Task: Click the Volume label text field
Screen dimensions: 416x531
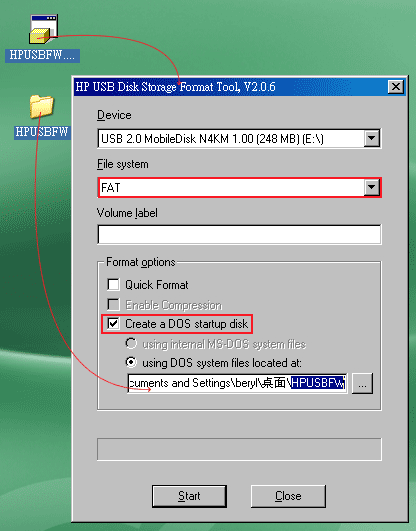Action: 239,234
